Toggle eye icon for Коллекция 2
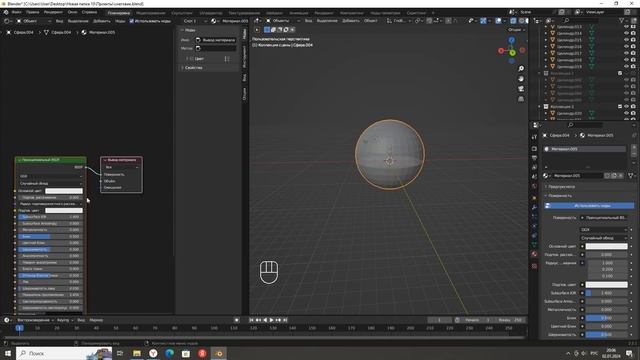 [x=626, y=107]
